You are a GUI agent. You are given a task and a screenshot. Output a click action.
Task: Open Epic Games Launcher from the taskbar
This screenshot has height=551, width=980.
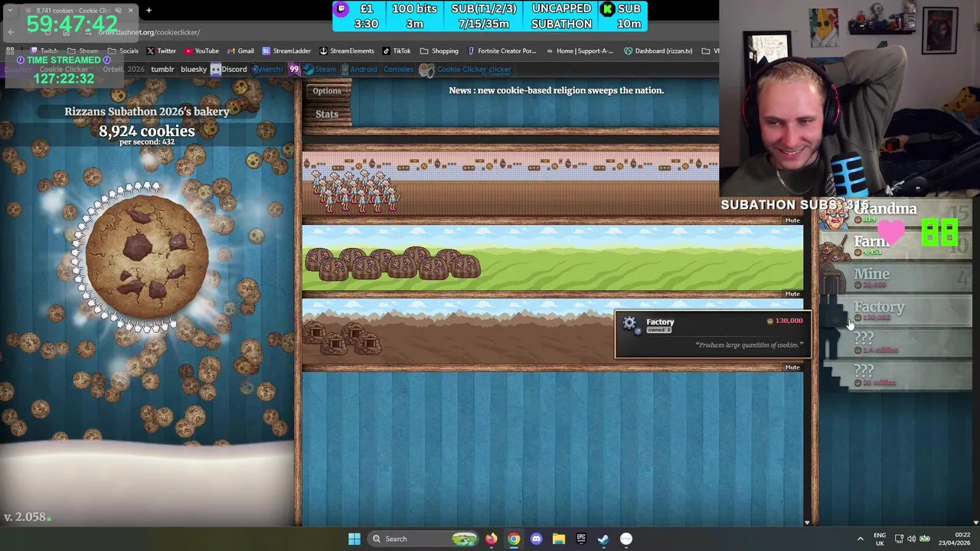pyautogui.click(x=581, y=539)
